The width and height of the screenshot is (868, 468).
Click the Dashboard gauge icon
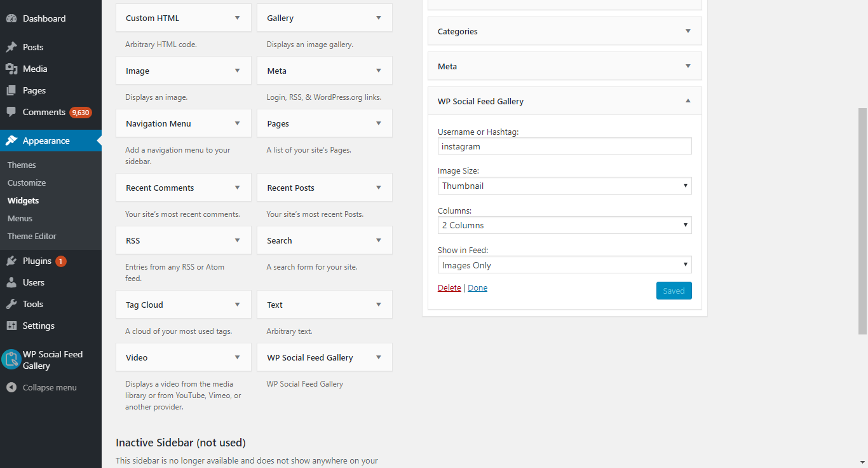(x=11, y=18)
